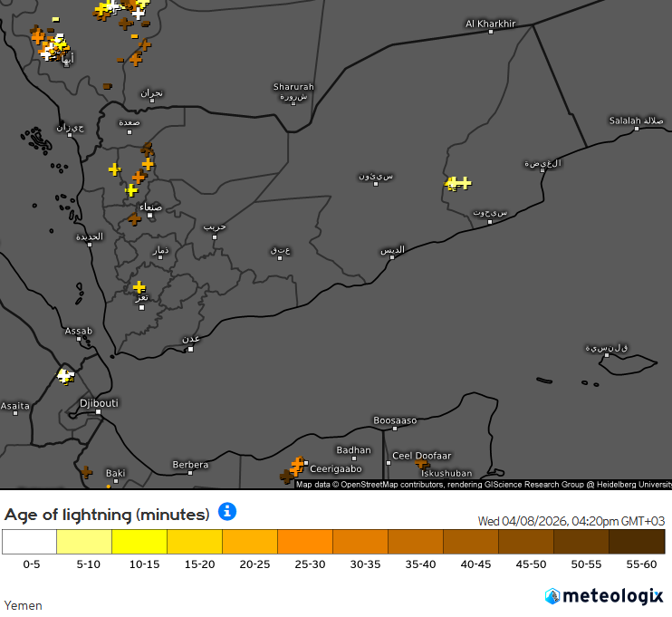Click the Yemen region label

tap(24, 605)
